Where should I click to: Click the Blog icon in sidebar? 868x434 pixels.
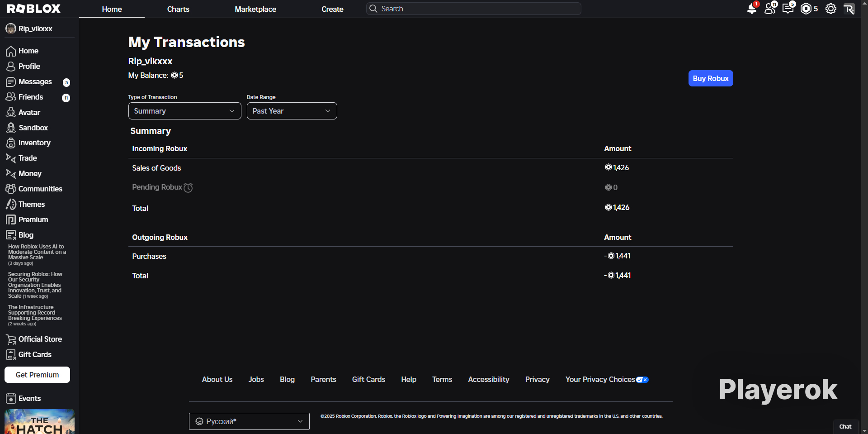[x=11, y=235]
